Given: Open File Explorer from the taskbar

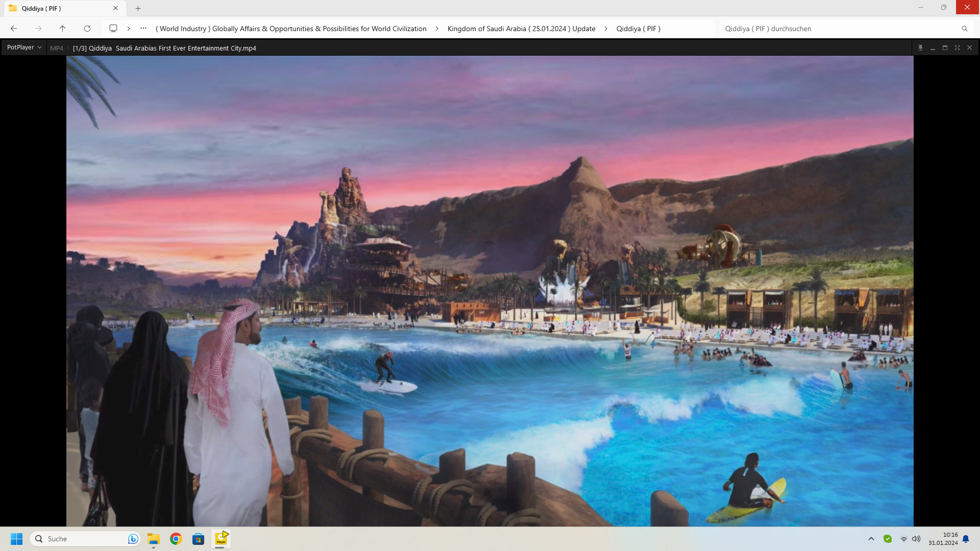Looking at the screenshot, I should coord(154,539).
